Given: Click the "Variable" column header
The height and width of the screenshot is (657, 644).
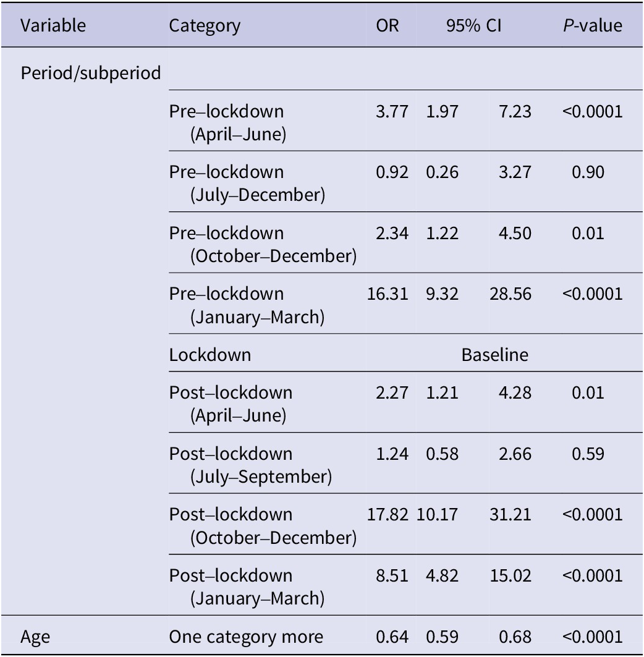Looking at the screenshot, I should coord(53,26).
